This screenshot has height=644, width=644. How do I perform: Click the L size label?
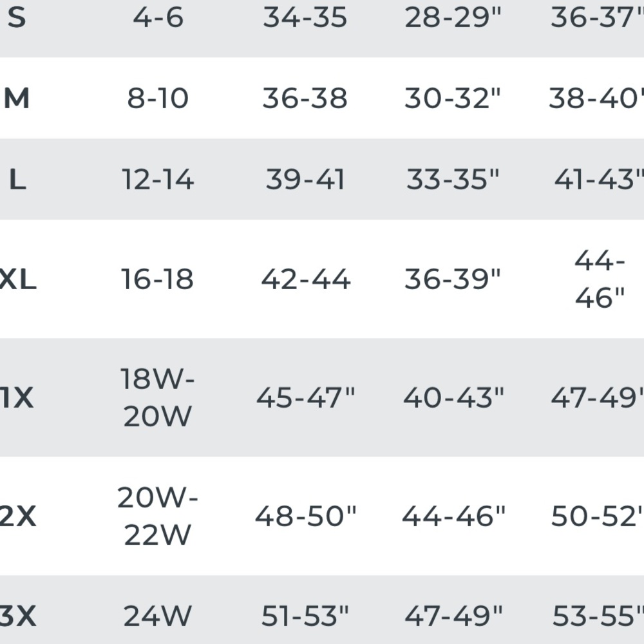point(17,180)
